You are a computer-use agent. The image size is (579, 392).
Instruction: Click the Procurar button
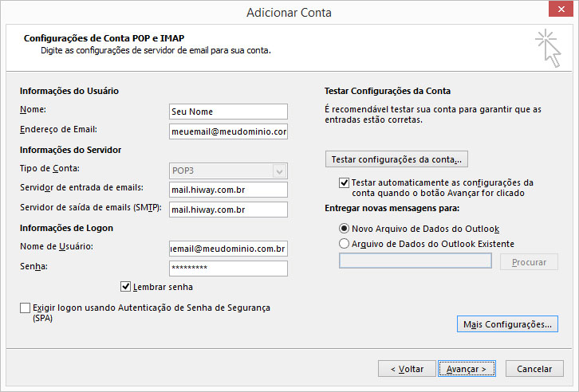click(529, 261)
